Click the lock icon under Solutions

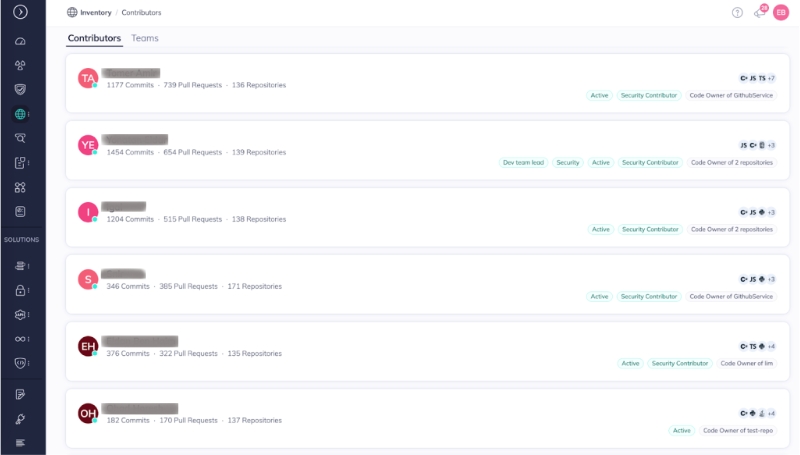pyautogui.click(x=20, y=291)
